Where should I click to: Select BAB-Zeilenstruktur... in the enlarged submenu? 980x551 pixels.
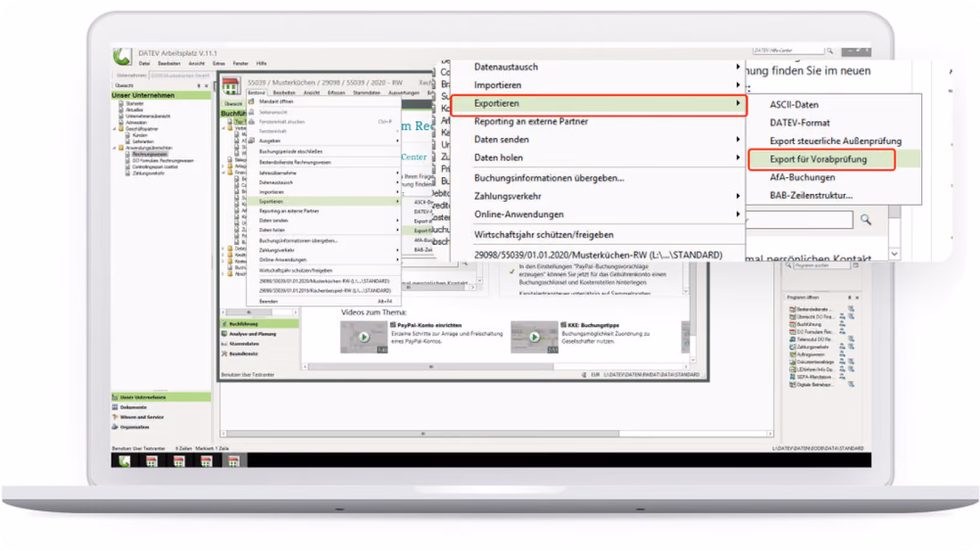pos(811,195)
